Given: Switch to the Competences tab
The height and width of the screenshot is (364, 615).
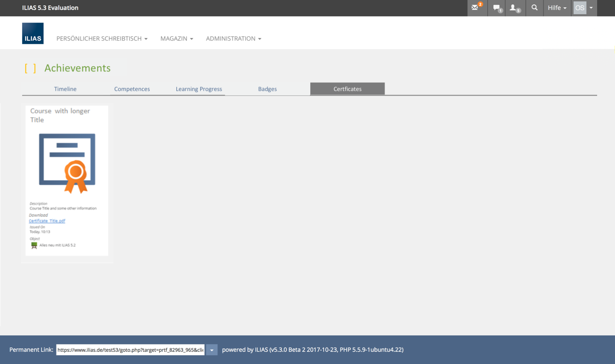Looking at the screenshot, I should click(x=132, y=89).
